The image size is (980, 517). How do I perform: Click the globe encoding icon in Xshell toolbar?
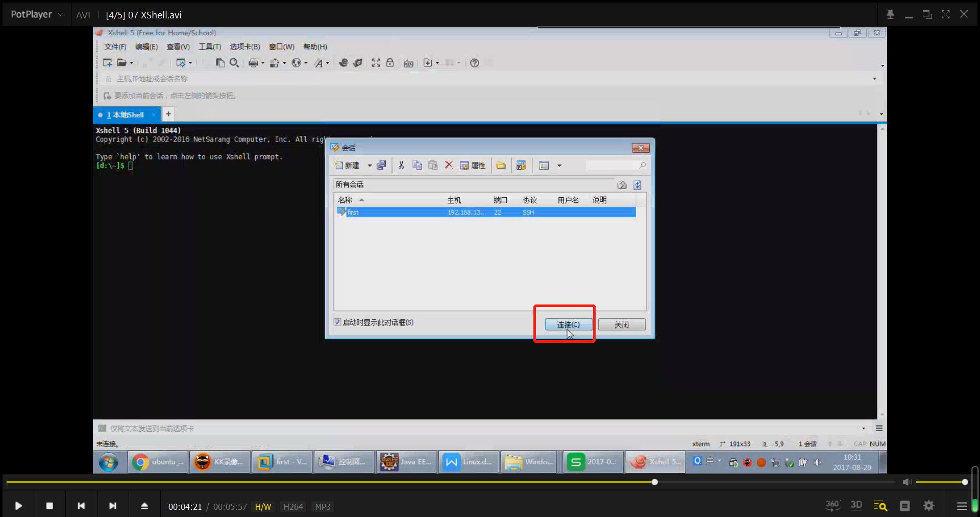click(296, 63)
